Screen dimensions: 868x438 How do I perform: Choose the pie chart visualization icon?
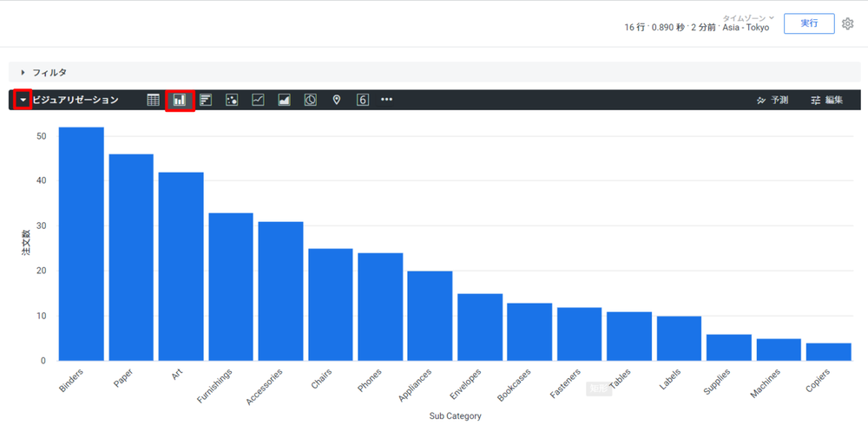coord(310,100)
